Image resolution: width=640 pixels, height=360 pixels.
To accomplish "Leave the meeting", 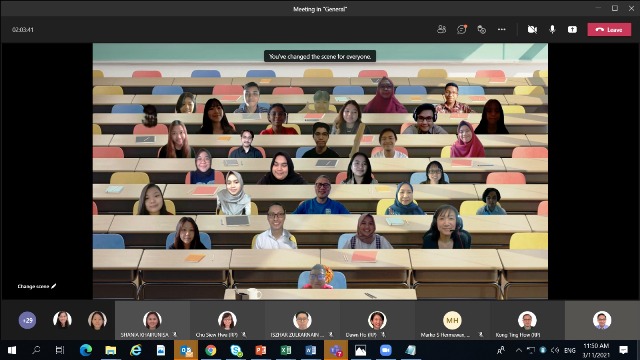I will 609,29.
